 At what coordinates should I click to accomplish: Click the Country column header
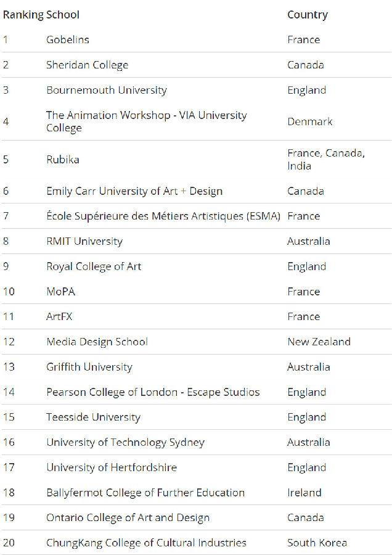tap(308, 15)
